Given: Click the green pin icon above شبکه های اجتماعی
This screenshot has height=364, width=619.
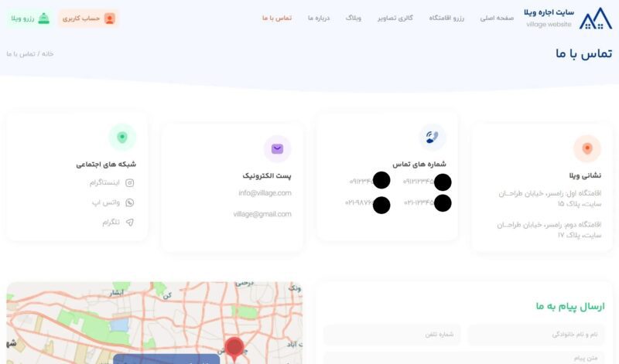Looking at the screenshot, I should point(122,137).
